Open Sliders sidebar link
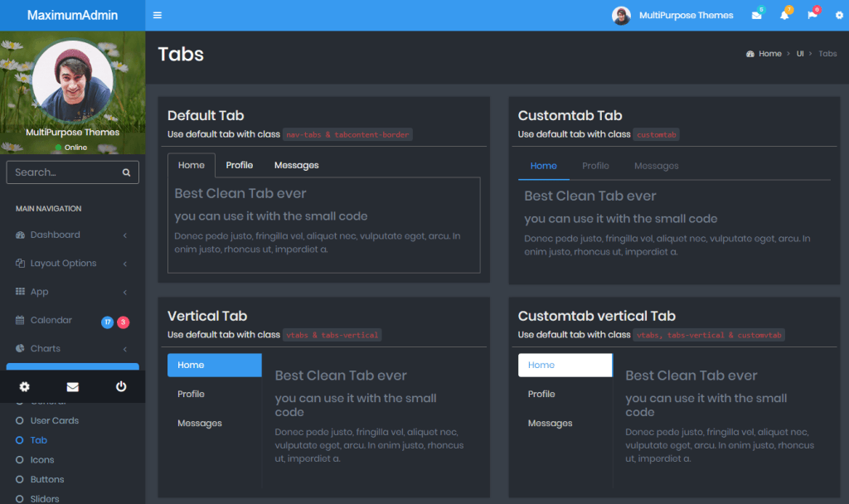Screen dimensions: 849x504 tap(45, 498)
